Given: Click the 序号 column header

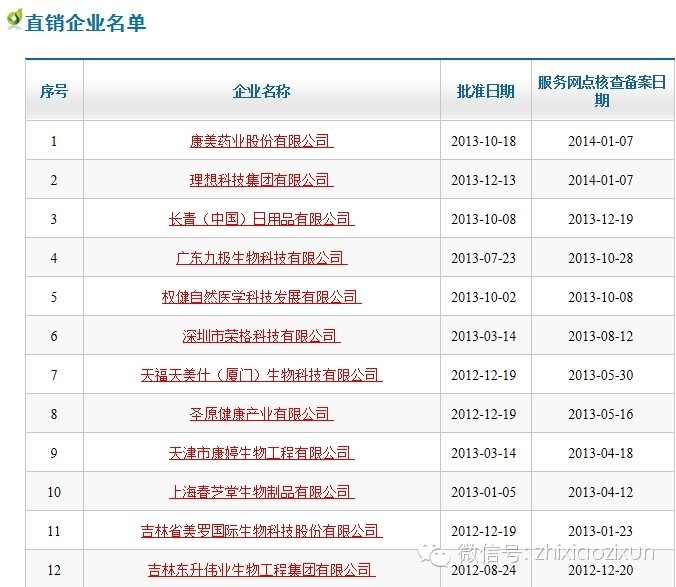Looking at the screenshot, I should click(54, 91).
